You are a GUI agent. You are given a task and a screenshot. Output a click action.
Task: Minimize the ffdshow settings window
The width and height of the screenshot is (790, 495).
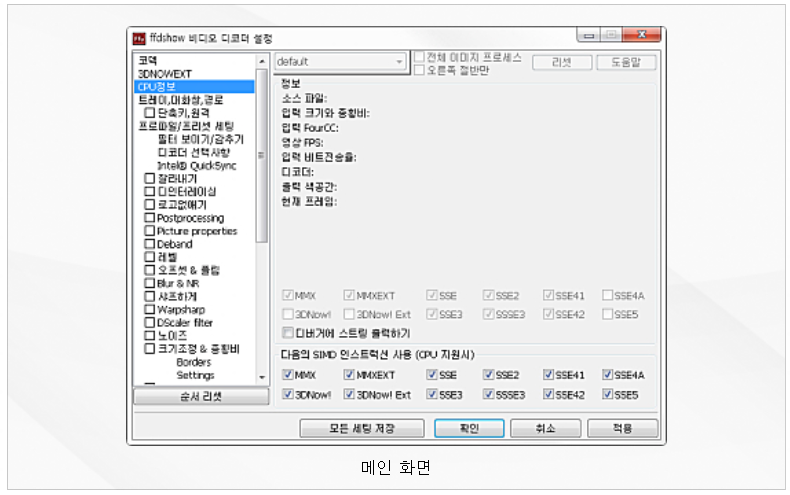click(588, 35)
